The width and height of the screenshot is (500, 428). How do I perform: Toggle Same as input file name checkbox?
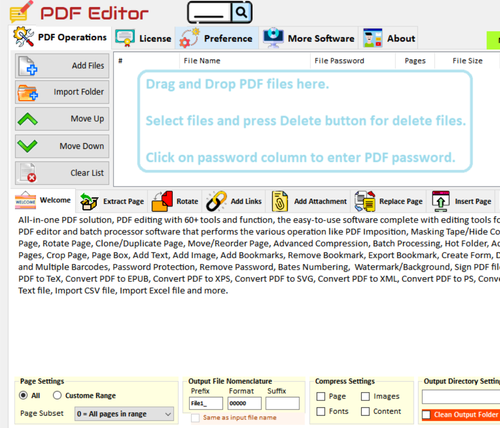195,418
